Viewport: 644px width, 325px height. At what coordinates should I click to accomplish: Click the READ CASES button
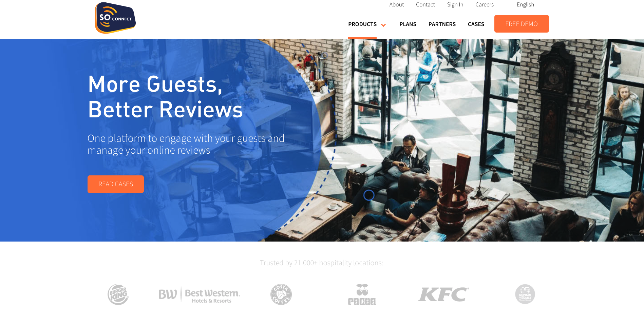click(116, 184)
